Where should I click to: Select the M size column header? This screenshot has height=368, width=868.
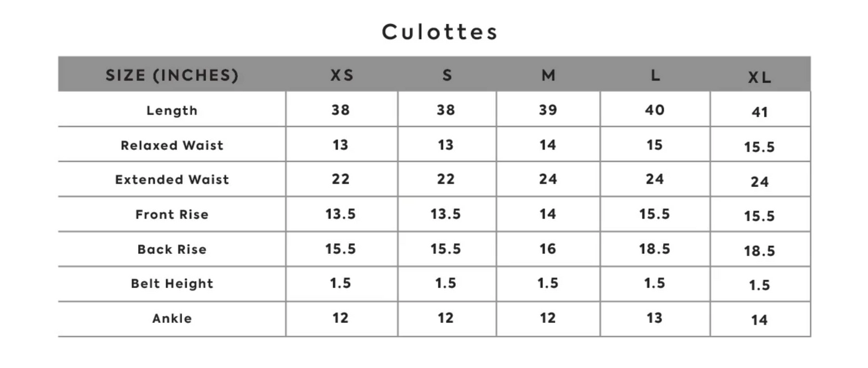pyautogui.click(x=548, y=75)
